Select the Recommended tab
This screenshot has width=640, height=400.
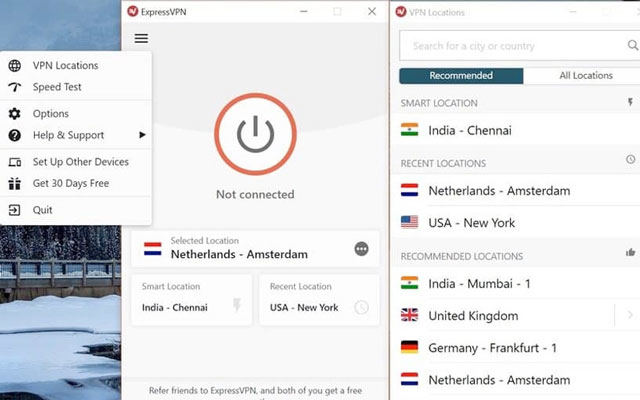click(461, 76)
